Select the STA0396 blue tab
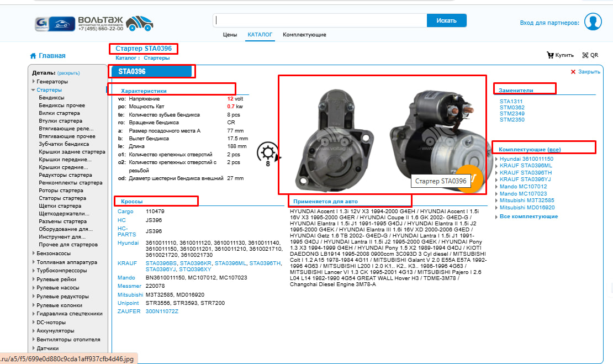This screenshot has width=613, height=364. click(152, 72)
